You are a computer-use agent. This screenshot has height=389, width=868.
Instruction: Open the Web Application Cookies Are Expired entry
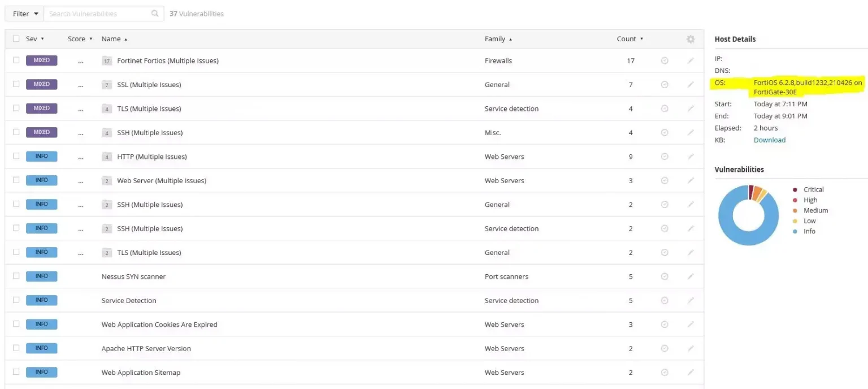(159, 325)
